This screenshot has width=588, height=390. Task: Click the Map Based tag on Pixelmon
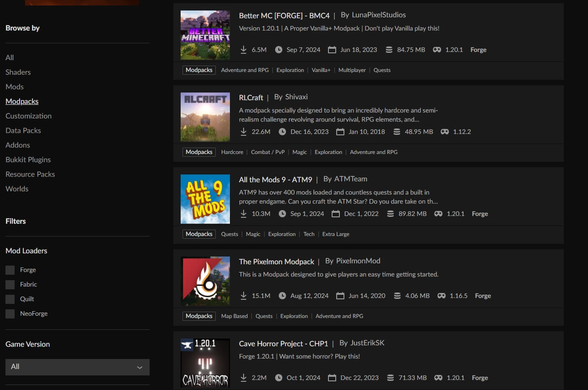click(x=234, y=316)
